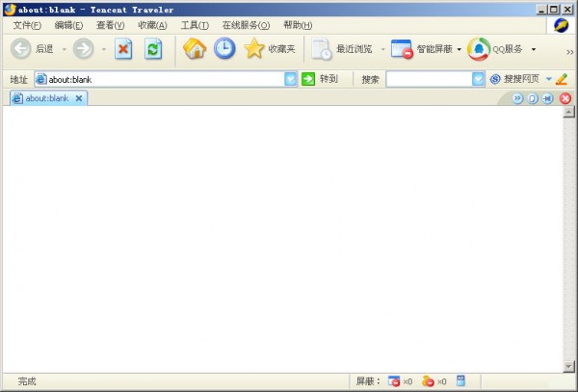Click the smart block icon
Screen dimensions: 578x392
coord(402,49)
